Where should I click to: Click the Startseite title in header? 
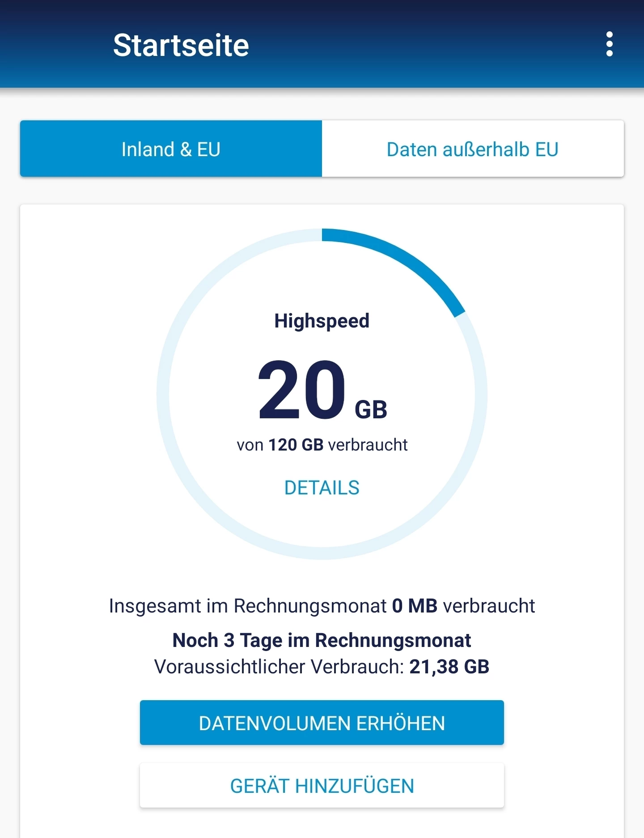point(181,45)
